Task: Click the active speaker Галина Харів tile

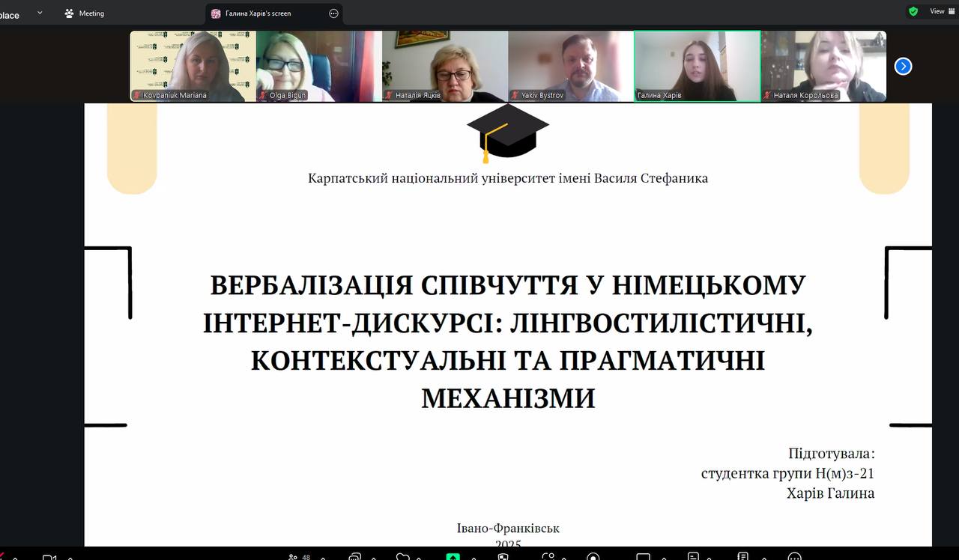Action: pos(697,66)
